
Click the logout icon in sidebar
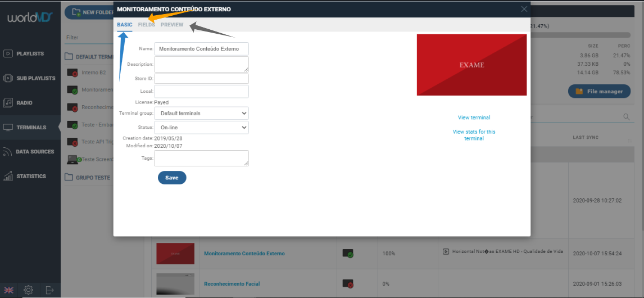point(49,290)
